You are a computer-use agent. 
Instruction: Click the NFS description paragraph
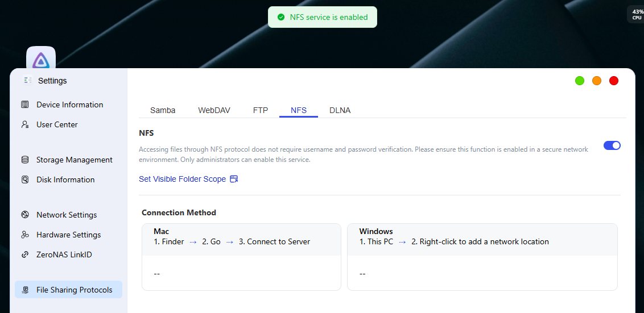pos(364,155)
